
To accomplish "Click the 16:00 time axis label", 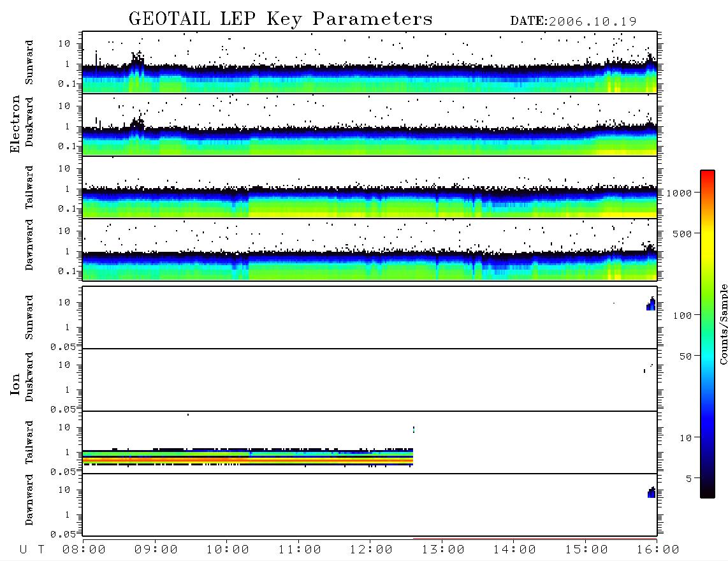I will [x=658, y=550].
